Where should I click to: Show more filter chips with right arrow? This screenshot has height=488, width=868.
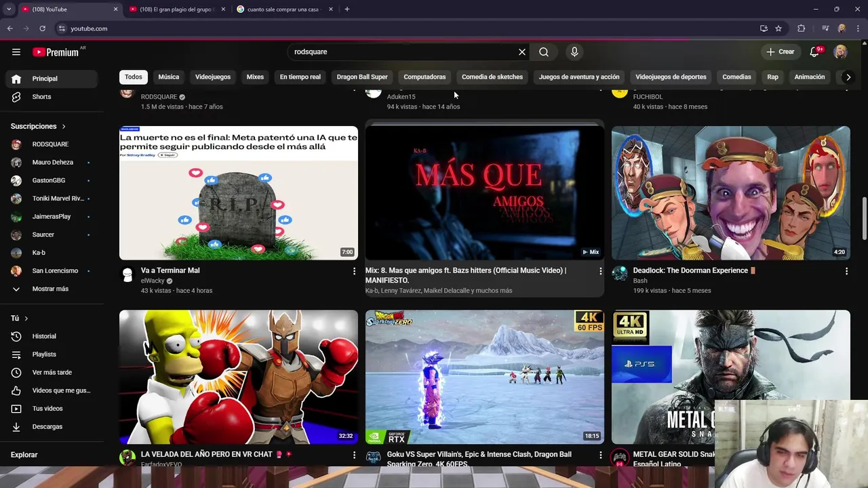(848, 77)
